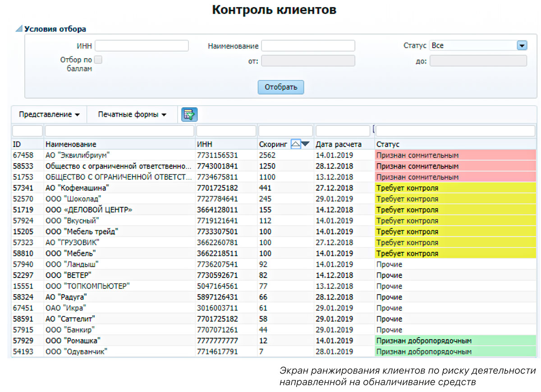This screenshot has width=541, height=392.
Task: Click green status cell for ООО "Ромашка"
Action: tap(455, 341)
